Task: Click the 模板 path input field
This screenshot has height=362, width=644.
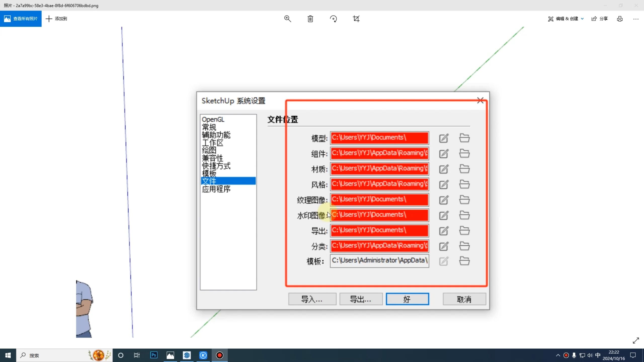Action: pyautogui.click(x=379, y=261)
